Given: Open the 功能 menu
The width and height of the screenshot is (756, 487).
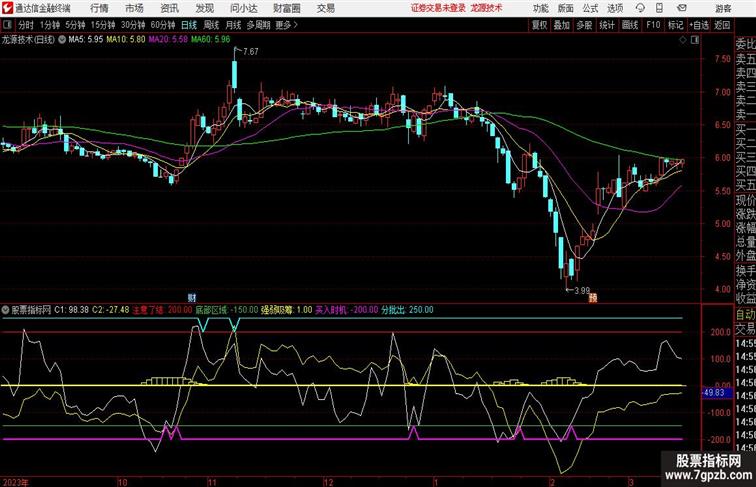Looking at the screenshot, I should [540, 8].
